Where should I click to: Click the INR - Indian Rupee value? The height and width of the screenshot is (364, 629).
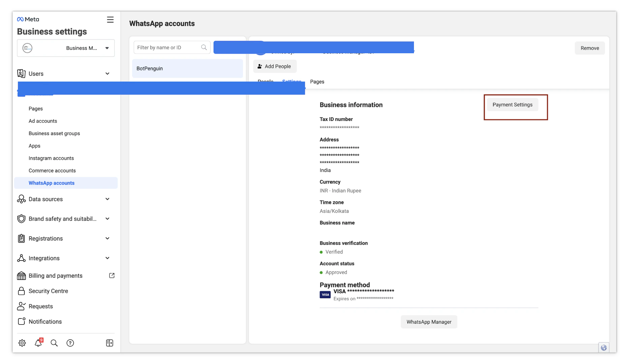340,191
